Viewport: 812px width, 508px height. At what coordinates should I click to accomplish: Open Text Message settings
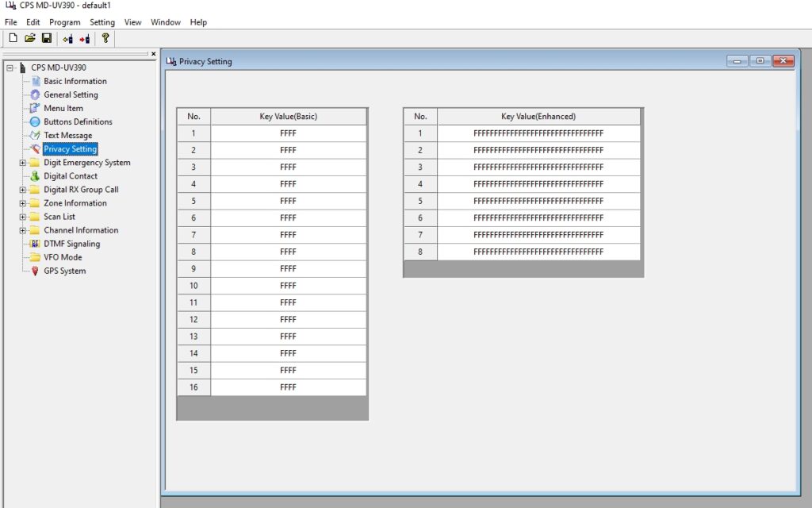[67, 135]
